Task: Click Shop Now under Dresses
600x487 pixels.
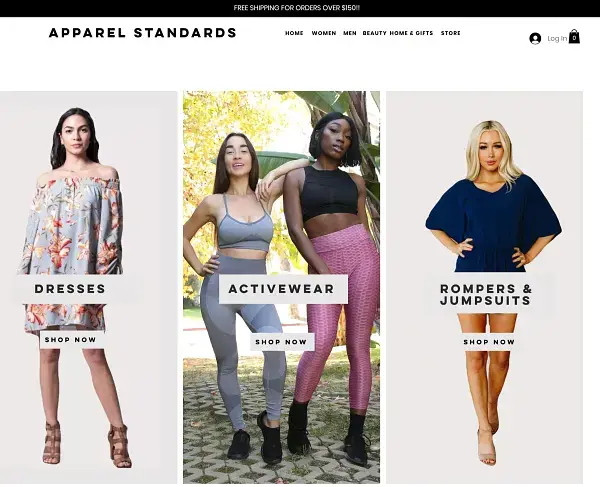Action: pos(71,340)
